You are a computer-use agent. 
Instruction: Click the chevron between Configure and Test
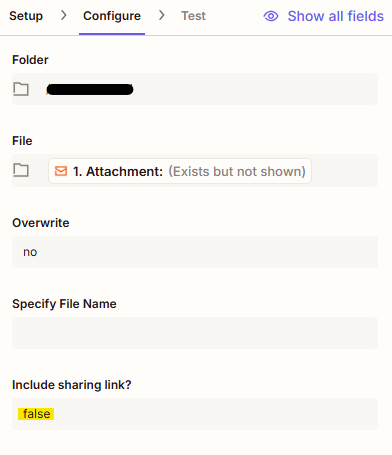[x=162, y=15]
